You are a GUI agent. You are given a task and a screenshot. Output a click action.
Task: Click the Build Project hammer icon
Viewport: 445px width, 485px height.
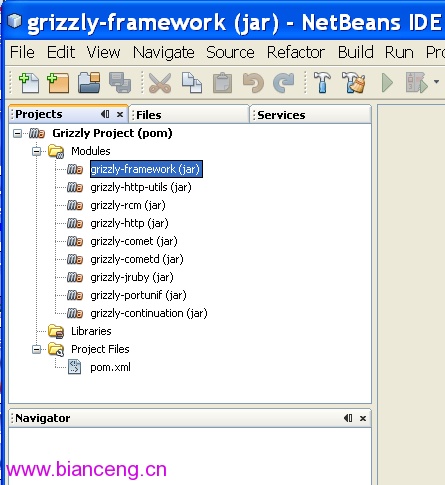coord(322,83)
